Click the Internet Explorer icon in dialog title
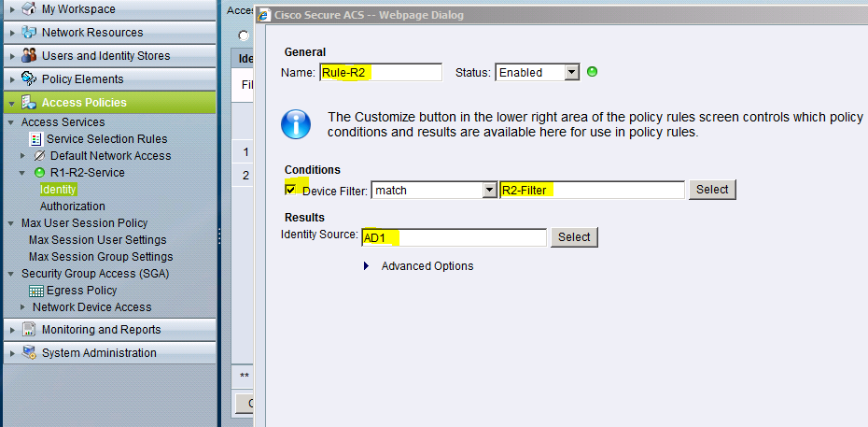This screenshot has width=868, height=427. click(265, 15)
